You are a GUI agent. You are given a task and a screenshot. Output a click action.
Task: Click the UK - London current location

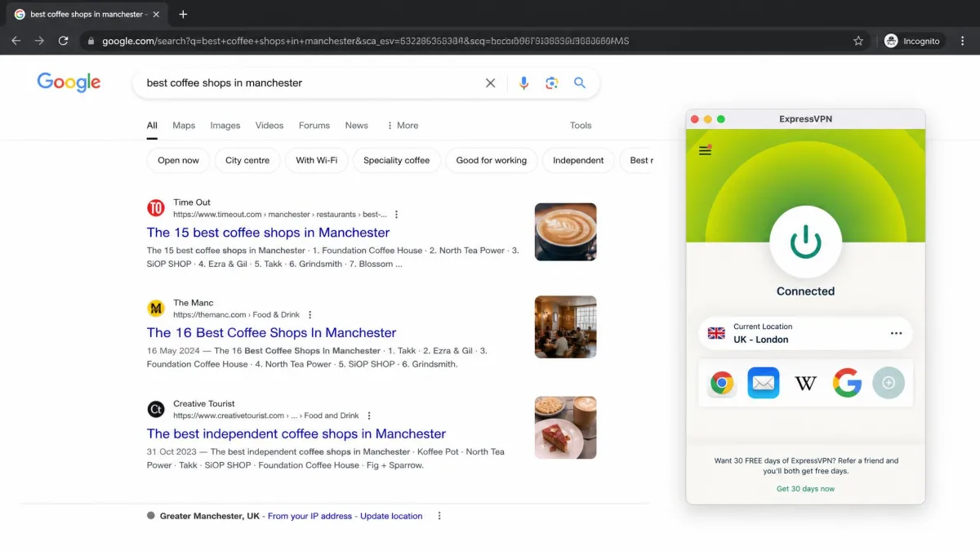(806, 333)
